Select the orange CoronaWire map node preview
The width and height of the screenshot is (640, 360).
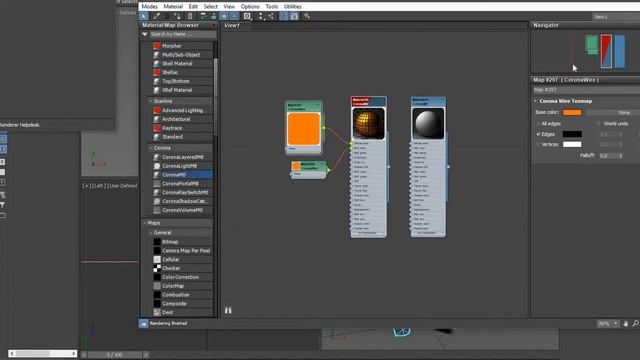click(x=304, y=129)
